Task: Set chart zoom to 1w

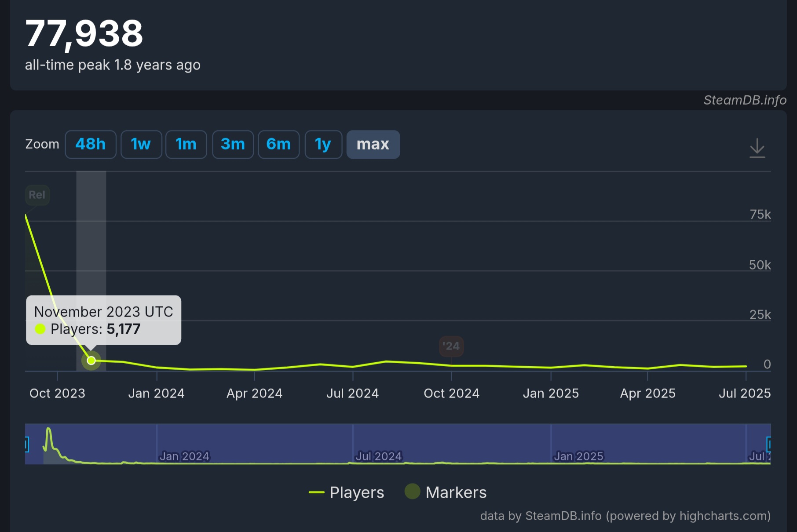Action: tap(141, 144)
